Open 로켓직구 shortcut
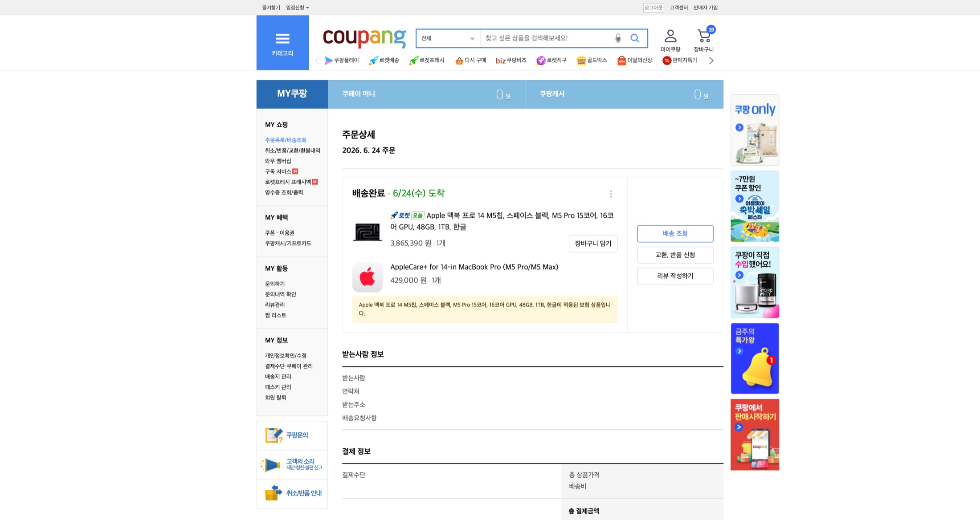The width and height of the screenshot is (980, 520). pos(551,60)
